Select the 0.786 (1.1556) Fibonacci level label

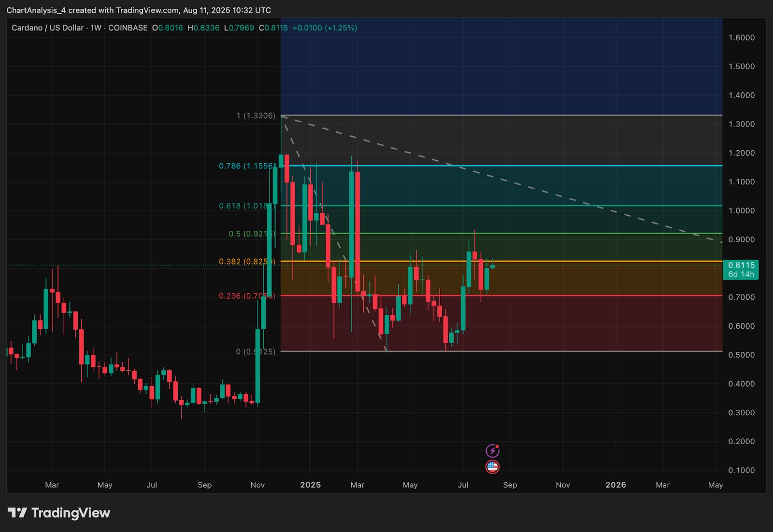[x=247, y=166]
